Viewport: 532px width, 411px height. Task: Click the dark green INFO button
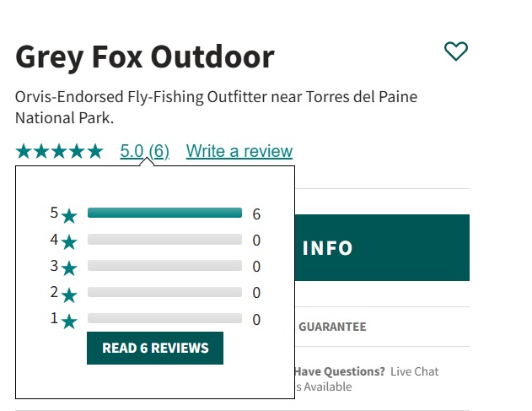tap(382, 248)
